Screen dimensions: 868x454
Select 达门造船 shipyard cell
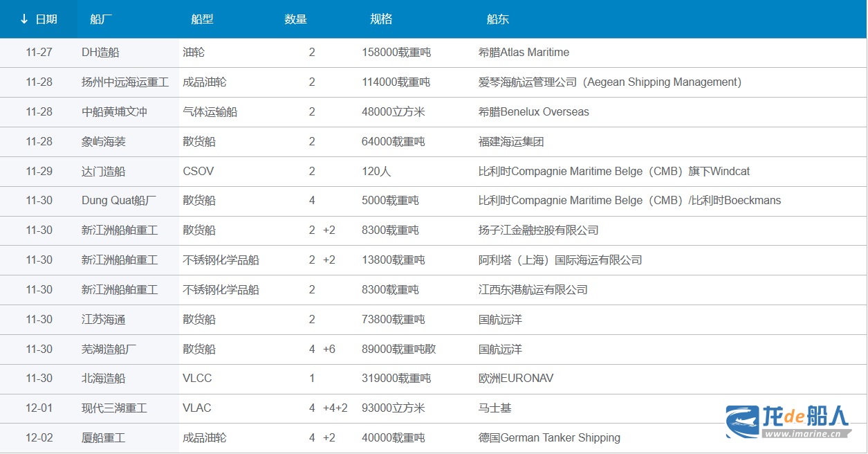pyautogui.click(x=104, y=172)
